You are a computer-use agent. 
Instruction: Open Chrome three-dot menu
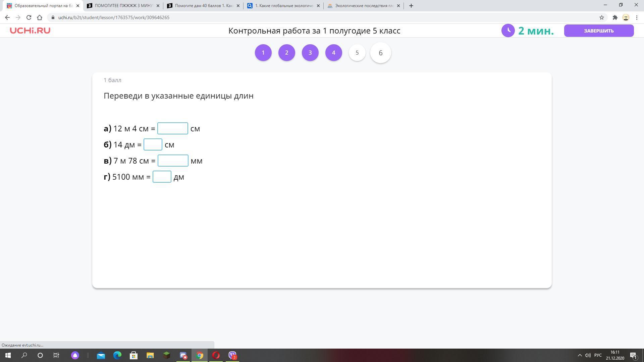tap(637, 17)
